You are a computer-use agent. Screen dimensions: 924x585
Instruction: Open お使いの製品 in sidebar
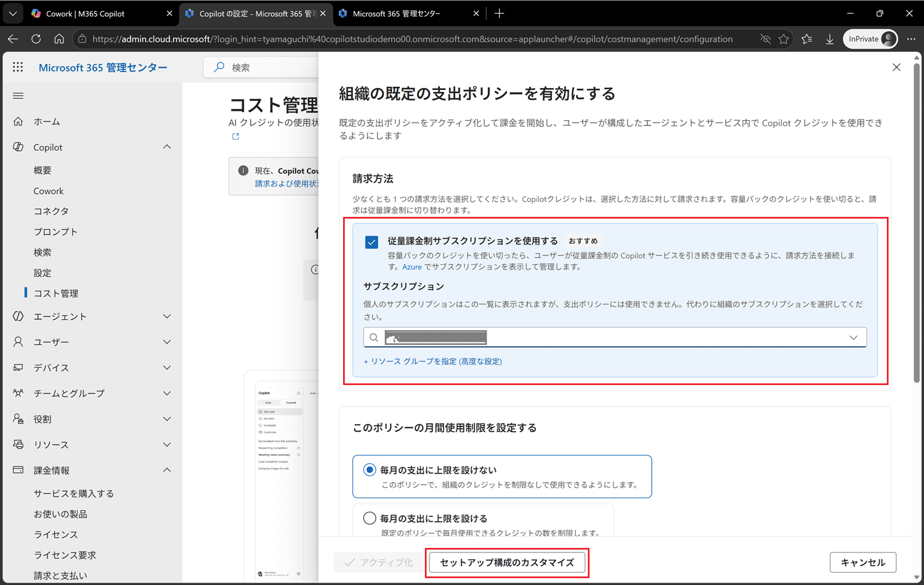pyautogui.click(x=60, y=514)
